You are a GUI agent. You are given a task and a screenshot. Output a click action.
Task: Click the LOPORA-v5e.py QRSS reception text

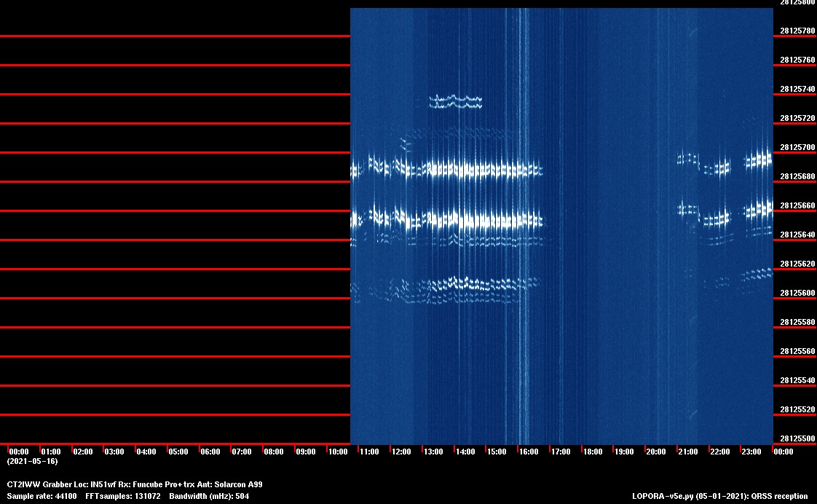(720, 496)
